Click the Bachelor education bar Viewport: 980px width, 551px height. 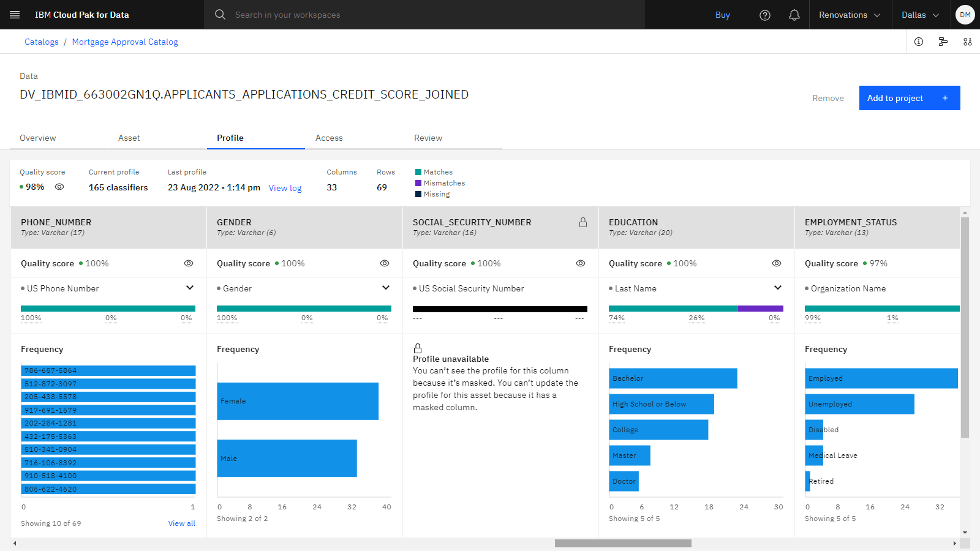pos(673,378)
